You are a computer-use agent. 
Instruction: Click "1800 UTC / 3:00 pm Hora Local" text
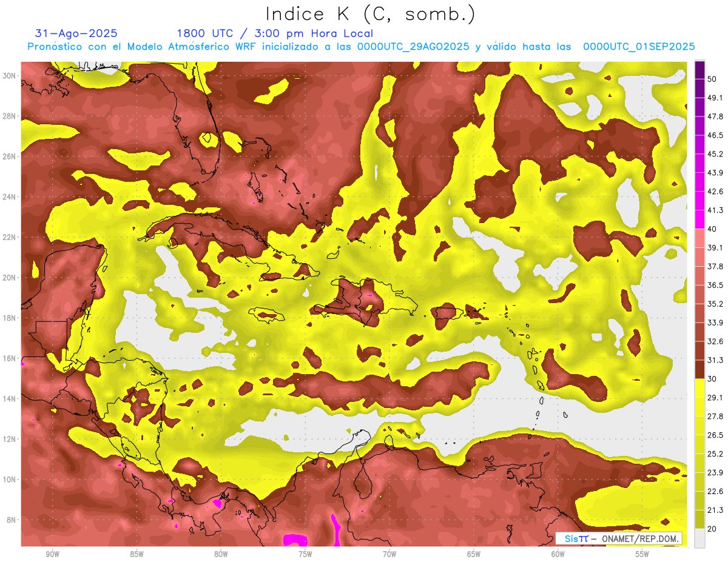[x=275, y=33]
